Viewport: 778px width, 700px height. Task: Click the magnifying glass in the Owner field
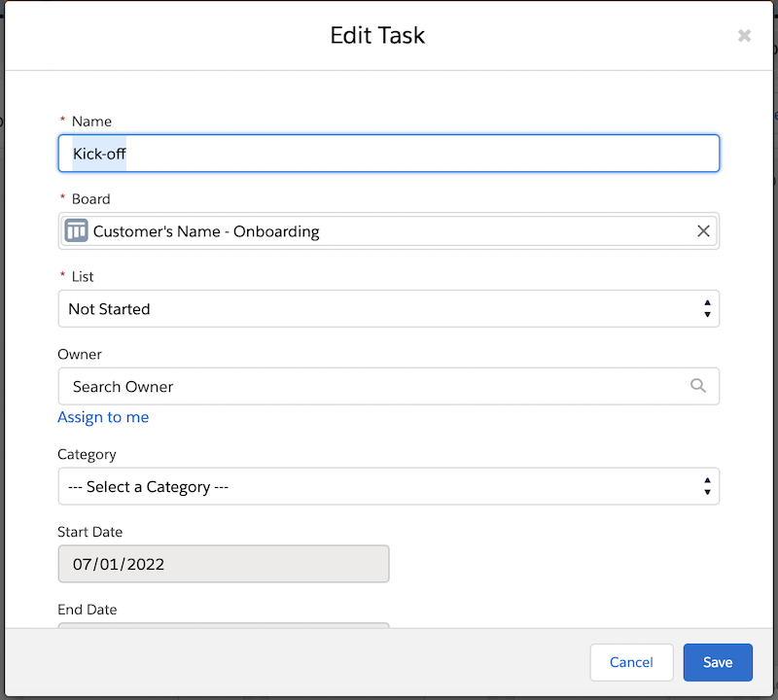[698, 386]
